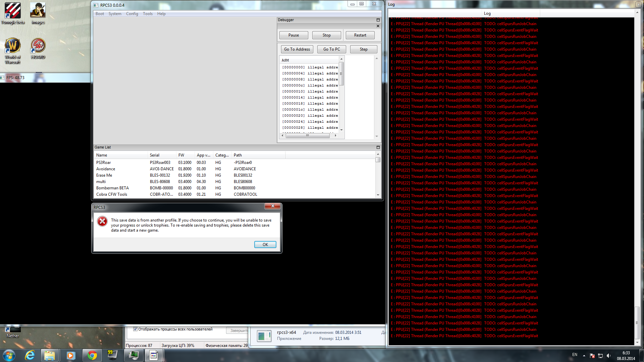
Task: Show hidden tray icons arrow
Action: coord(584,356)
